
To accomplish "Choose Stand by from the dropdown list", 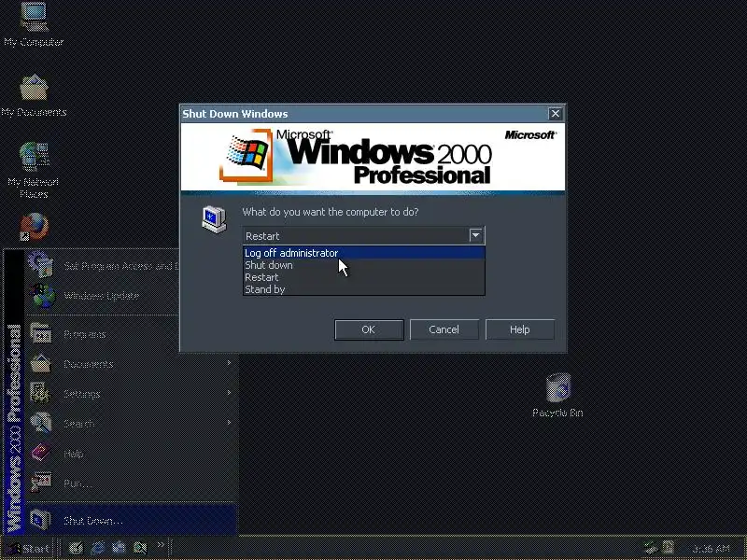I will (364, 289).
